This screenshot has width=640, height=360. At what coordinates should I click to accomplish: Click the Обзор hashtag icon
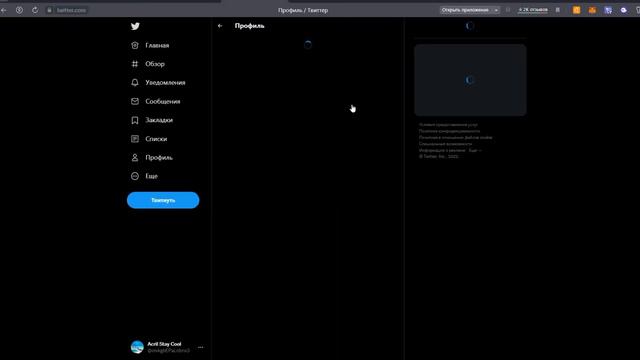(135, 64)
